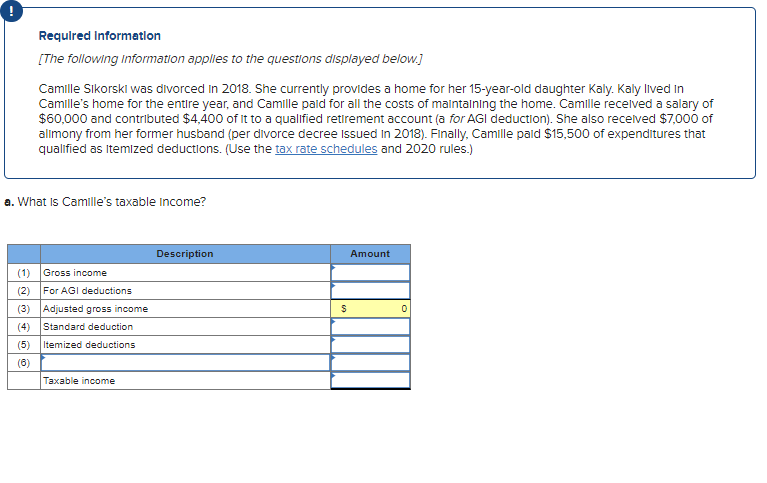Click row number (3) cell
This screenshot has width=767, height=483.
coord(23,309)
